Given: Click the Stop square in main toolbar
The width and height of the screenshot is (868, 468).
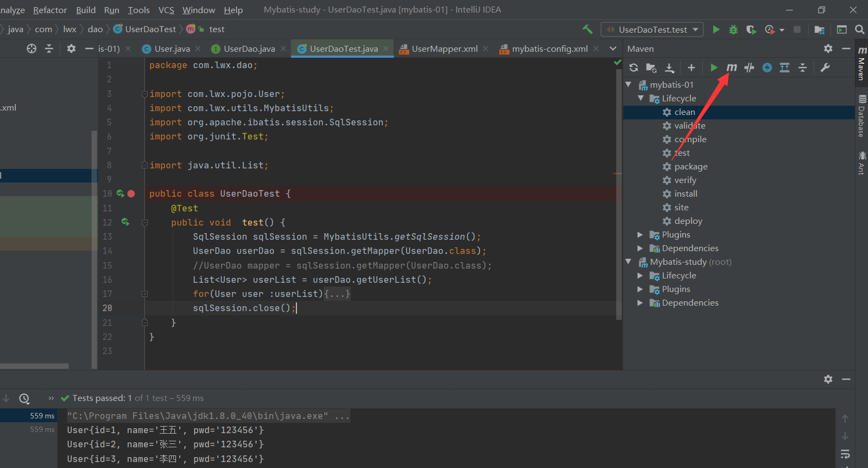Looking at the screenshot, I should [797, 29].
